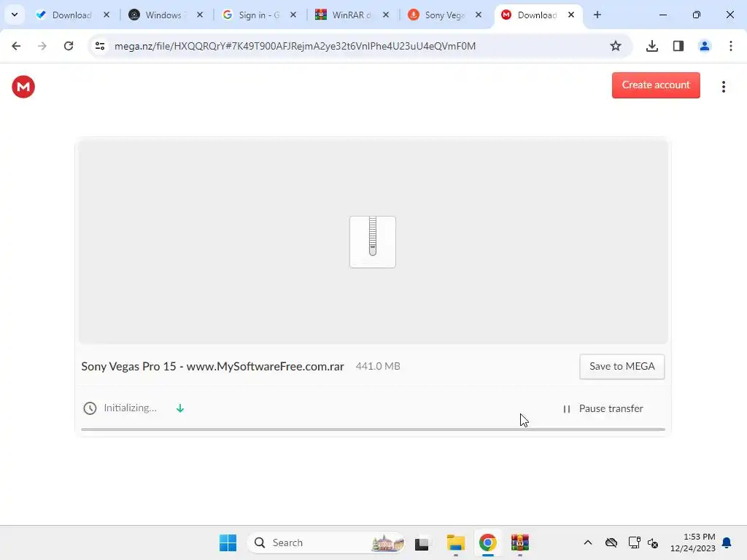
Task: Click the OneDrive cloud tray icon
Action: tap(611, 542)
